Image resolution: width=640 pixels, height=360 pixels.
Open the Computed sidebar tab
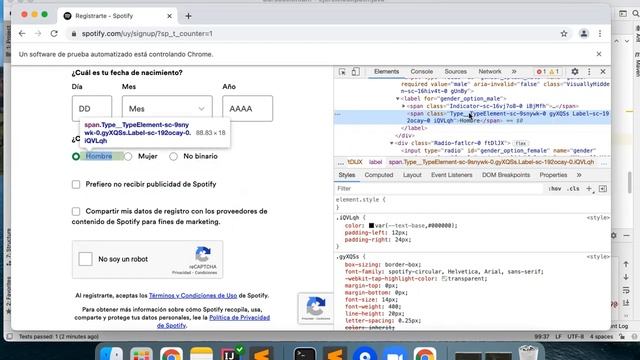pos(379,175)
